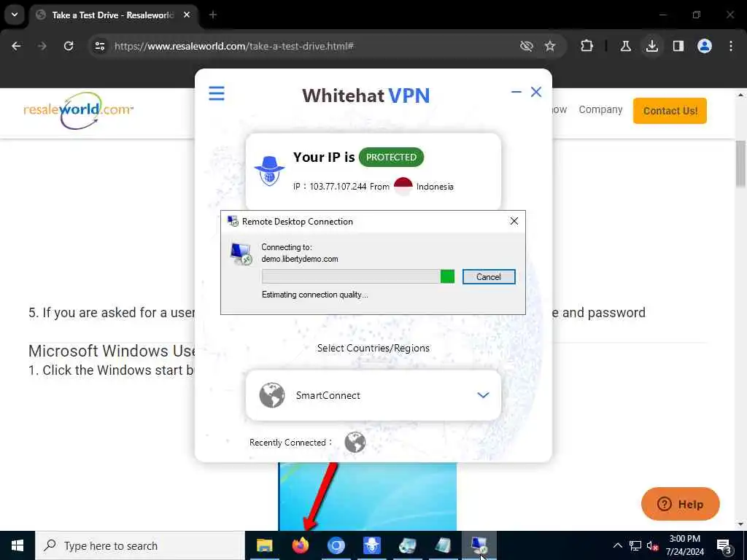Select the 'Take a Test Drive - Resaleworld' tab

(x=112, y=15)
